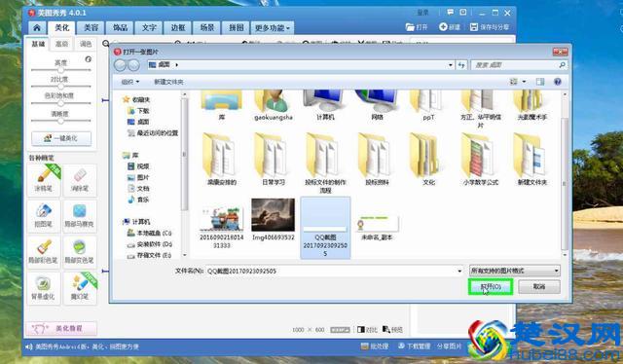Click the dialog forward navigation arrow

(x=133, y=65)
